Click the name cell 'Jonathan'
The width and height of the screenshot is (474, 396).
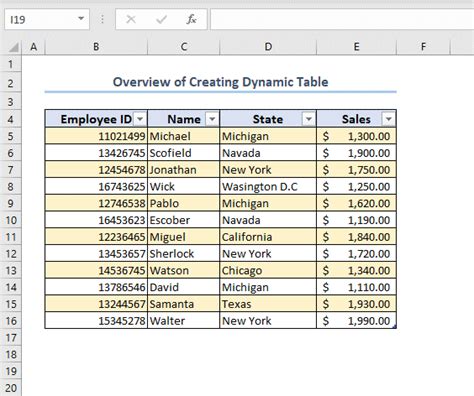point(184,170)
